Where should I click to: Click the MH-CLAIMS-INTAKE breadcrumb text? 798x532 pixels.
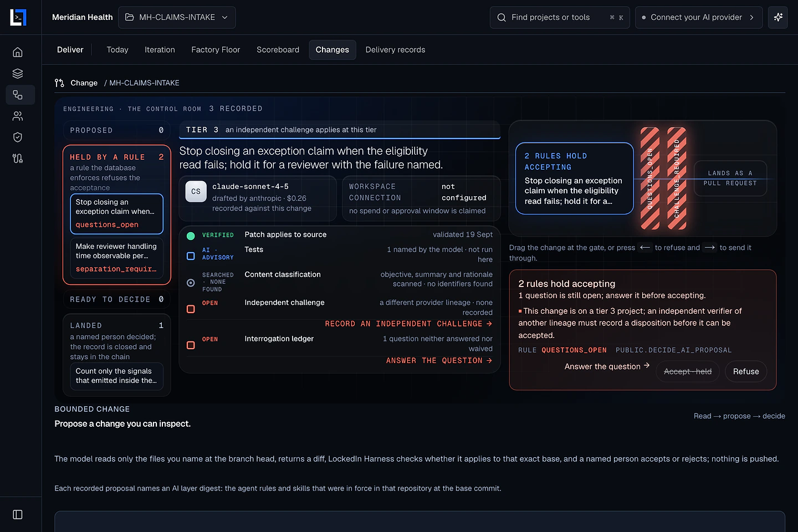pos(145,83)
